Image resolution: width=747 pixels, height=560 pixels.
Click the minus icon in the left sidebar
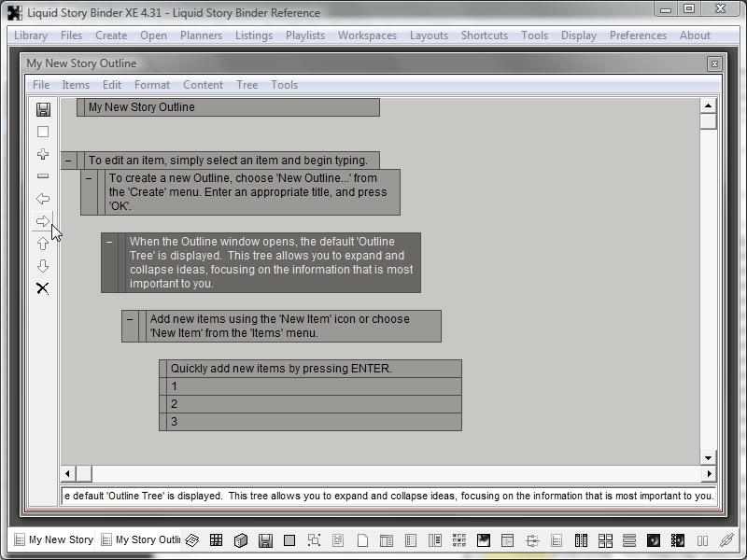(43, 176)
